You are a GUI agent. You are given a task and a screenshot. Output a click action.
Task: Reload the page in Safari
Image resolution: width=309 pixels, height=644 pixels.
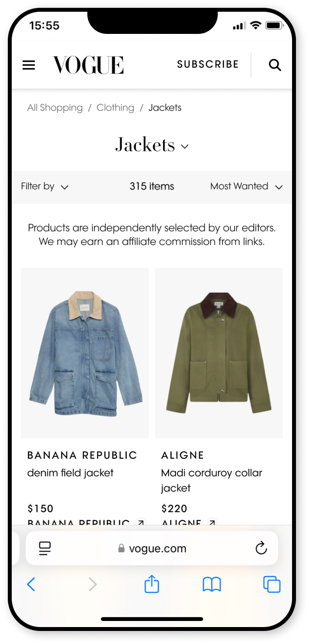coord(261,548)
